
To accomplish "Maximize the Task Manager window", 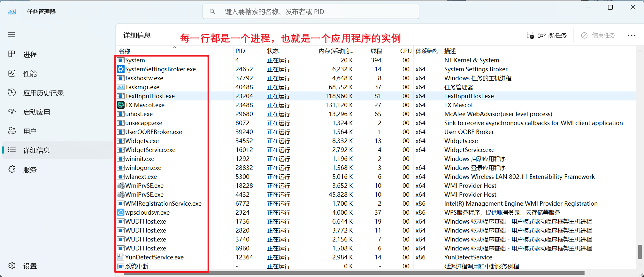I will [x=610, y=7].
